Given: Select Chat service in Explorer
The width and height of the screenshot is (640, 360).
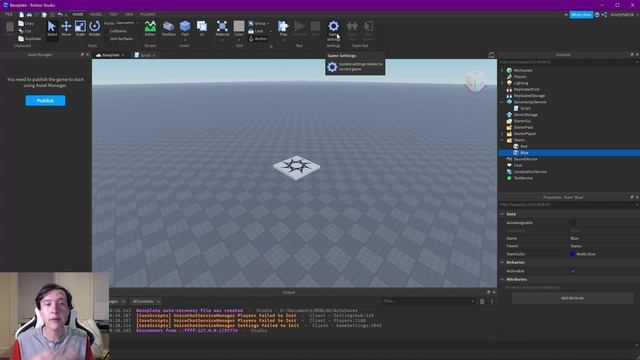Looking at the screenshot, I should click(x=518, y=165).
